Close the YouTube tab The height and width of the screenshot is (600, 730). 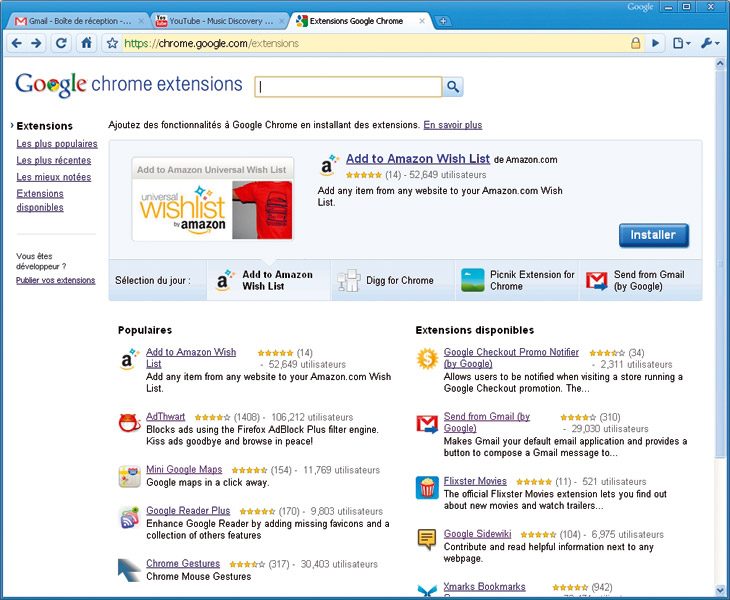pos(281,21)
